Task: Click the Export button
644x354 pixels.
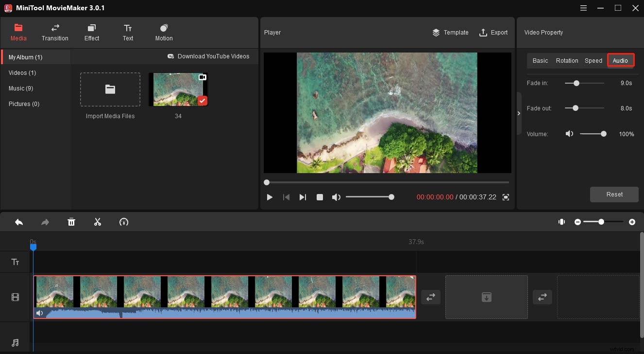Action: (493, 33)
